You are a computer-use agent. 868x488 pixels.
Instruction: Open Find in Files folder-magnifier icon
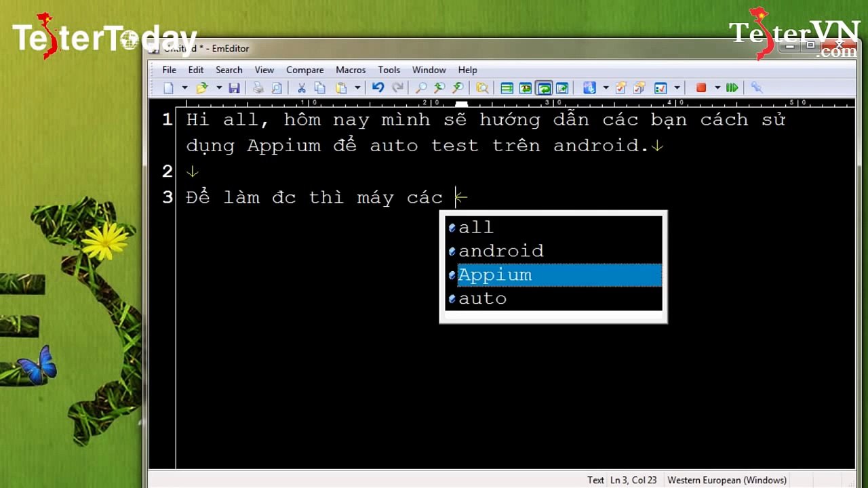(482, 88)
